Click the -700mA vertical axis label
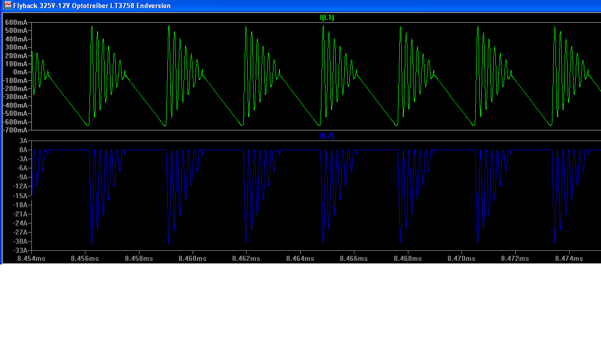601x364 pixels. click(x=15, y=130)
